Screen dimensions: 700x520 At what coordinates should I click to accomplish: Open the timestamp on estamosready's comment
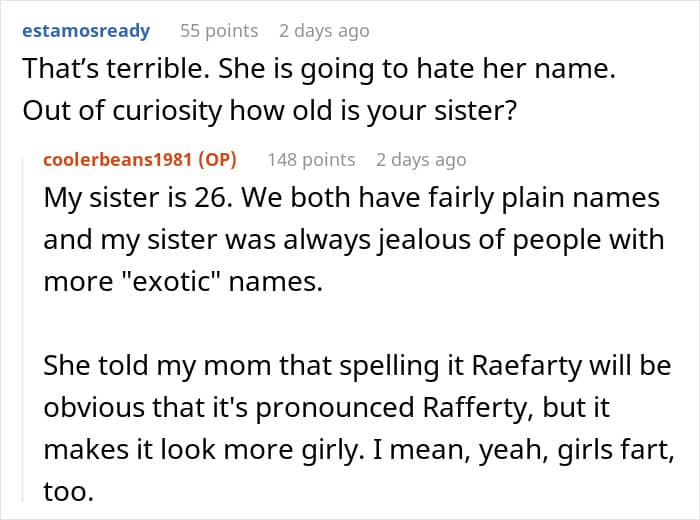tap(324, 31)
